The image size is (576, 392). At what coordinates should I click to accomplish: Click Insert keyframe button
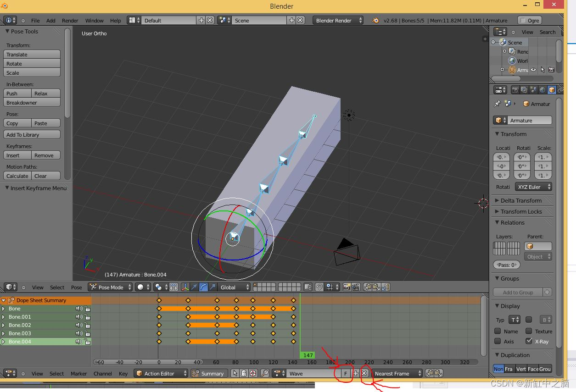17,155
